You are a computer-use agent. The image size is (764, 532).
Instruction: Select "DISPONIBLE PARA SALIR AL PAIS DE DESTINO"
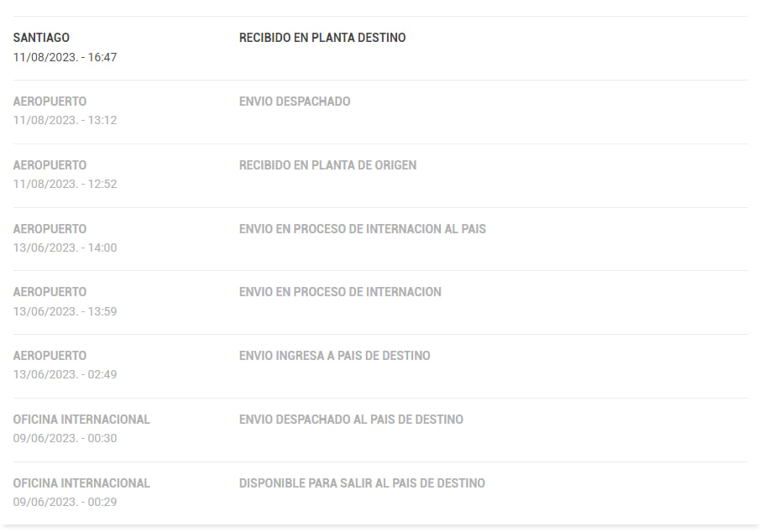coord(362,483)
